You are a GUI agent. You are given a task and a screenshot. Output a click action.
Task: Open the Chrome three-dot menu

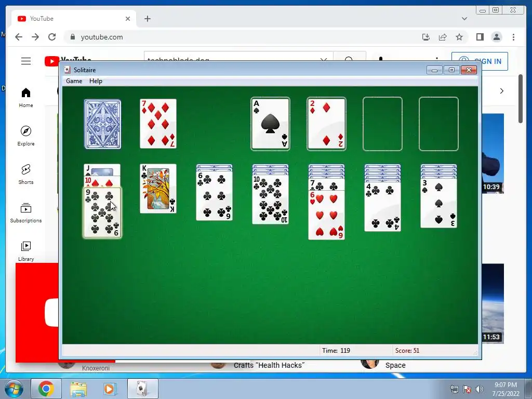pyautogui.click(x=513, y=37)
